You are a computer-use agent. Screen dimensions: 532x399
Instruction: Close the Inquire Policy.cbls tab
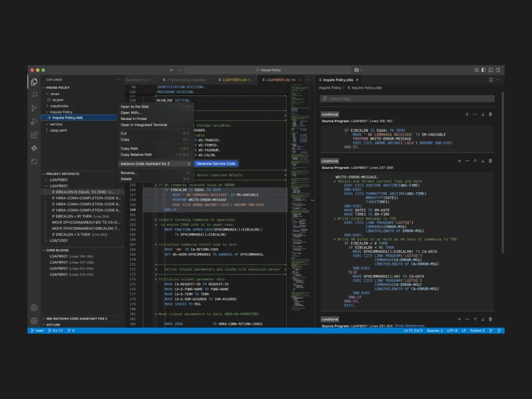(357, 79)
